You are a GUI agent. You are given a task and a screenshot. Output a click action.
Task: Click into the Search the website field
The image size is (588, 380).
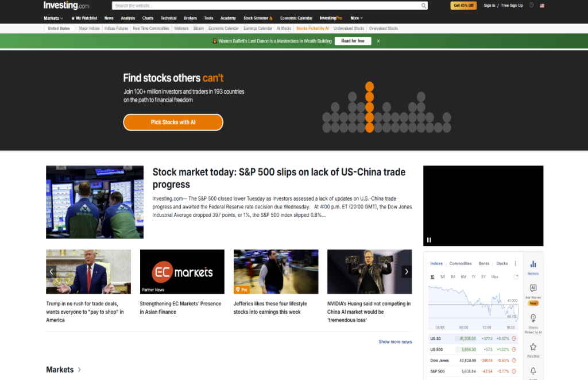266,6
